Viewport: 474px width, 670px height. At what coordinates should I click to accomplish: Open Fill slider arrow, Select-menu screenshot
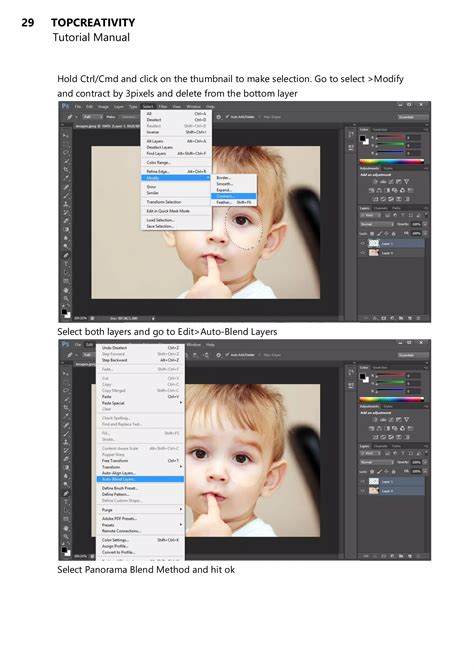[425, 234]
